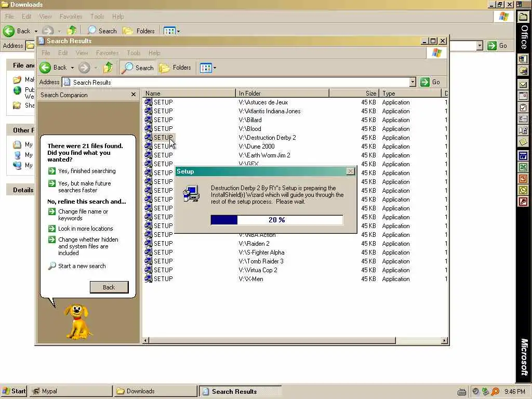Viewport: 532px width, 399px height.
Task: Open Address bar dropdown in Search Results window
Action: click(x=413, y=82)
